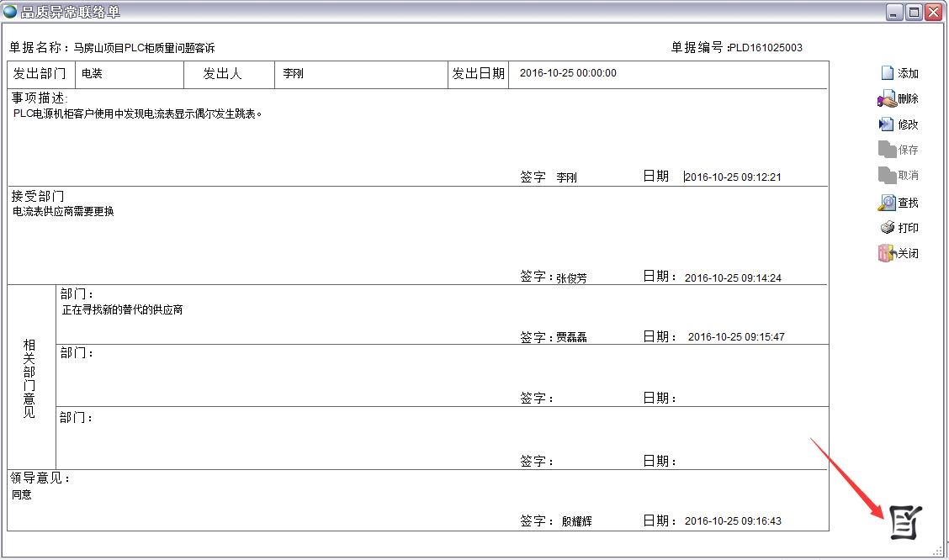Click the signature name 张俊芳
The height and width of the screenshot is (560, 949).
(571, 278)
